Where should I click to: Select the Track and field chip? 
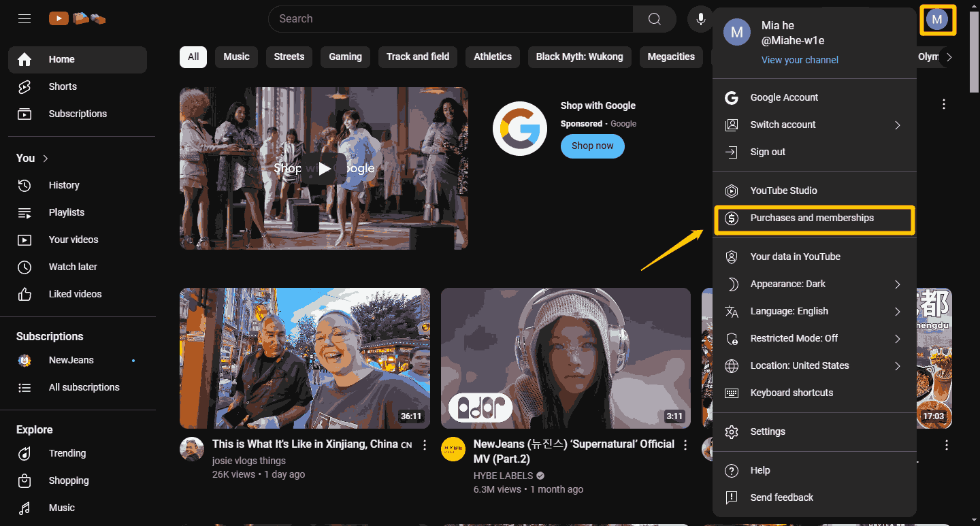tap(418, 56)
